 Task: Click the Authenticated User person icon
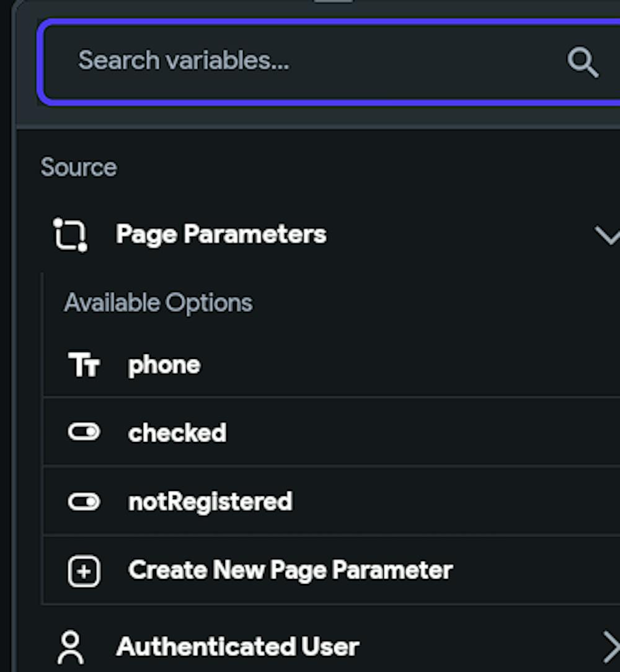71,648
